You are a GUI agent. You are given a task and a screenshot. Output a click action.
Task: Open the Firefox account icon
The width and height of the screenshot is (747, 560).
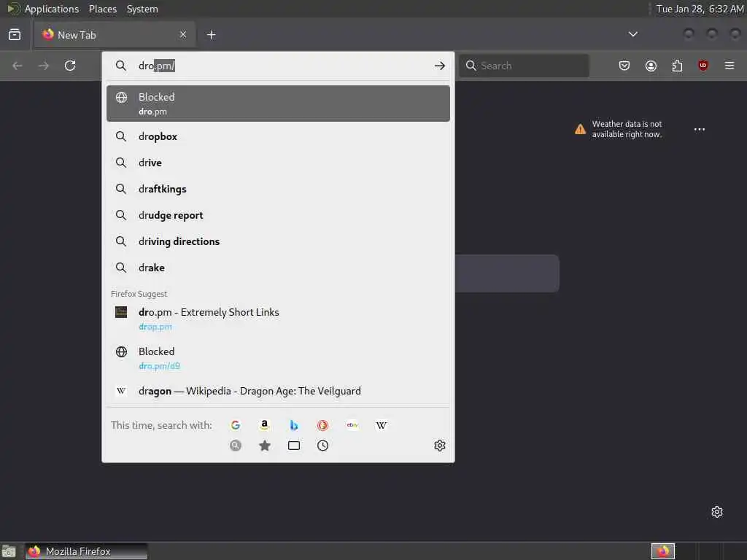click(651, 66)
